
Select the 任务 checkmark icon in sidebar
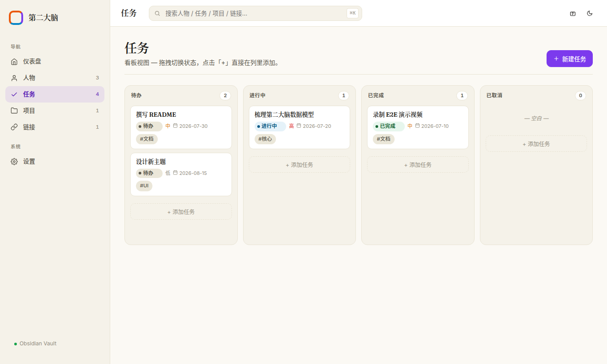[14, 95]
